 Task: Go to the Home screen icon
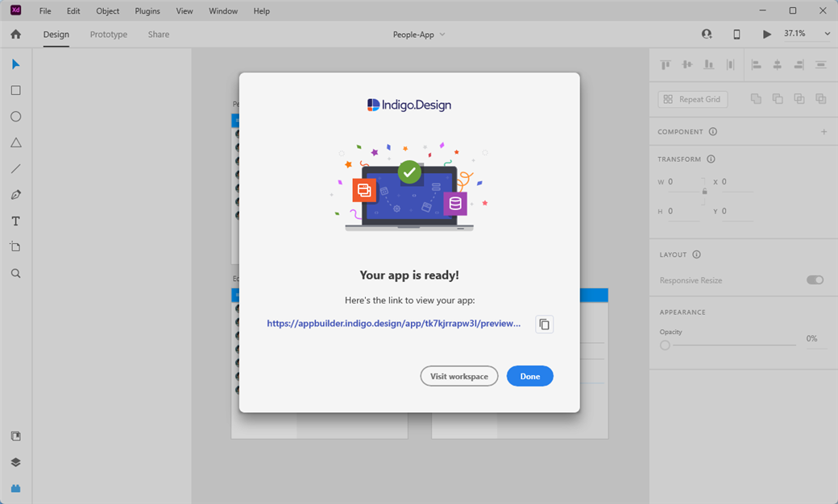16,34
